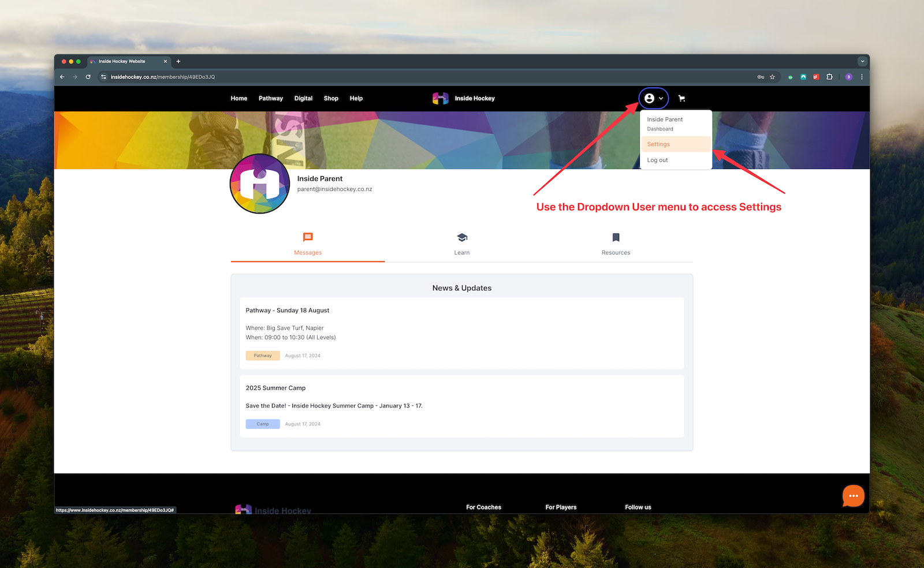Open the saved passwords key icon

pos(761,77)
